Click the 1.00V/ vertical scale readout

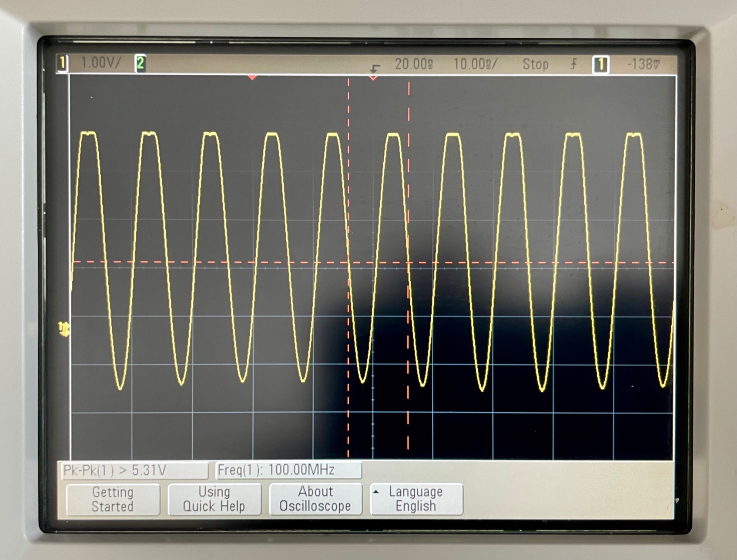pos(101,64)
